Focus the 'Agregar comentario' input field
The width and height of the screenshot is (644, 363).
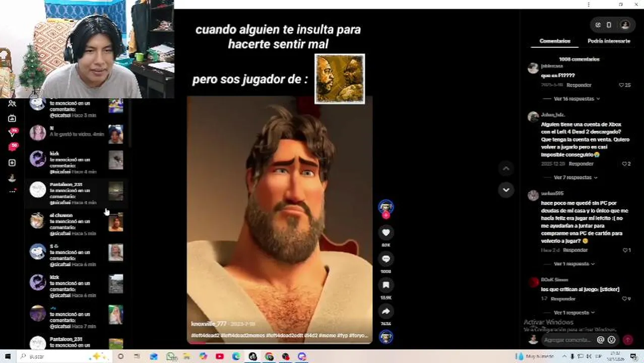click(567, 340)
